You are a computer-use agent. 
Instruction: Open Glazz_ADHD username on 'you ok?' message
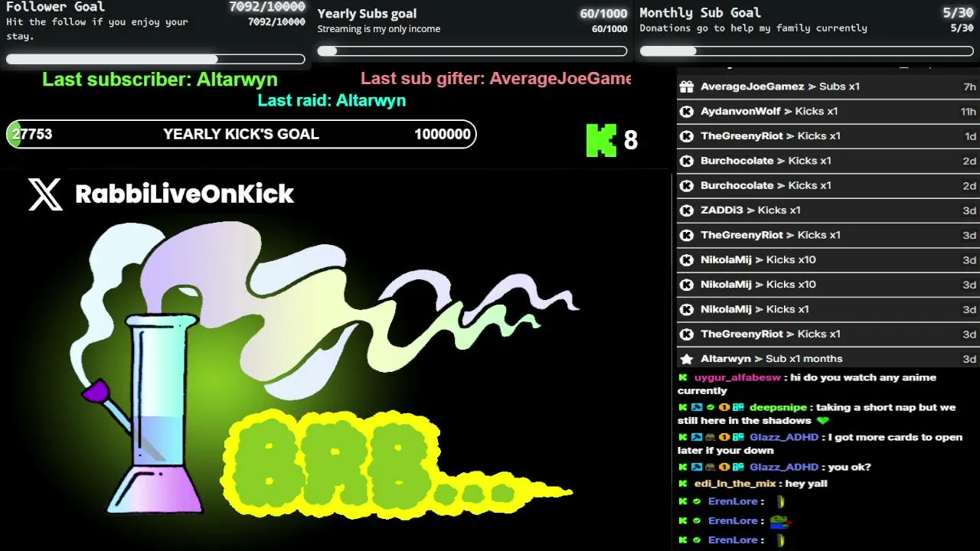pyautogui.click(x=784, y=467)
